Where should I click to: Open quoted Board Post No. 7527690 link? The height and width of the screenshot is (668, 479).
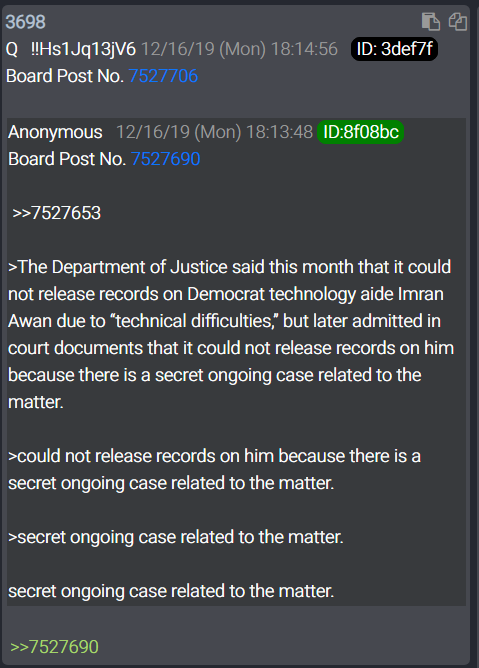[x=165, y=159]
